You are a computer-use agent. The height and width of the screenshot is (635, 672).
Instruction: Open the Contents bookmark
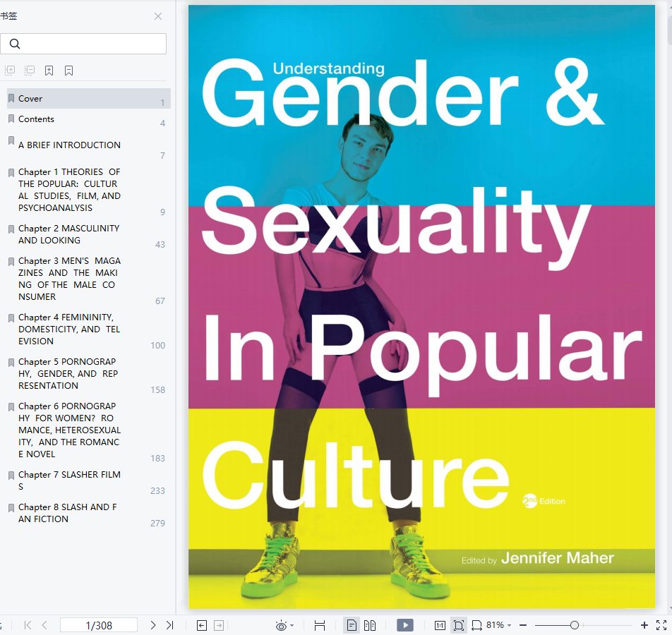click(x=89, y=119)
